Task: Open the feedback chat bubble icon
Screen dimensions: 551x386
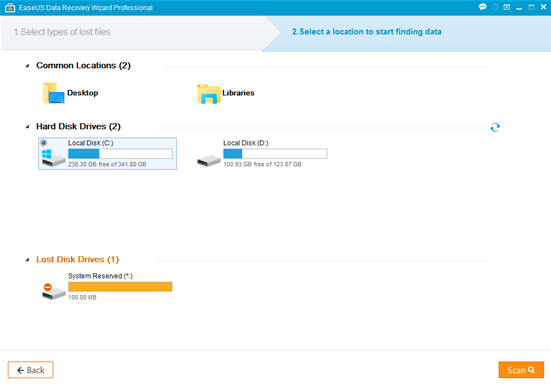Action: 482,7
